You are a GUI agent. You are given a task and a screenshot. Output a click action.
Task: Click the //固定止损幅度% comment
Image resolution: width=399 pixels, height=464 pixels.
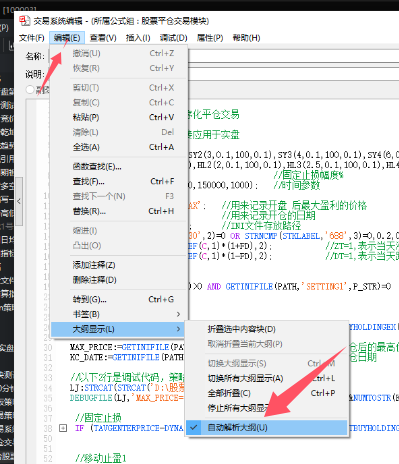309,175
